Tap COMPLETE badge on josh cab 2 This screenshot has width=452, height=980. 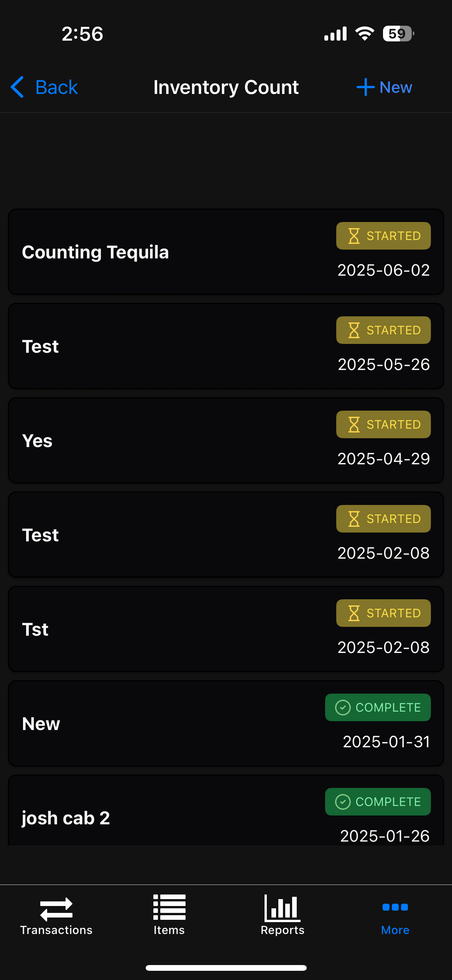[x=378, y=802]
